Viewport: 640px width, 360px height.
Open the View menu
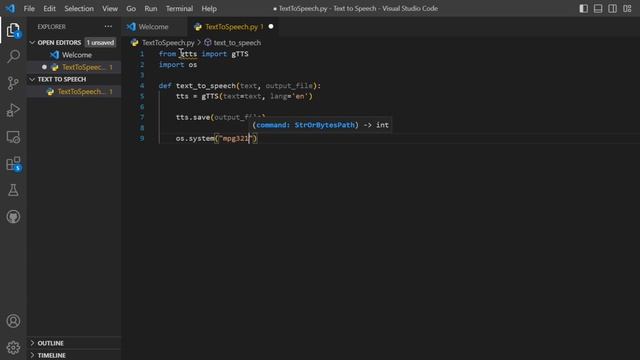click(x=110, y=9)
